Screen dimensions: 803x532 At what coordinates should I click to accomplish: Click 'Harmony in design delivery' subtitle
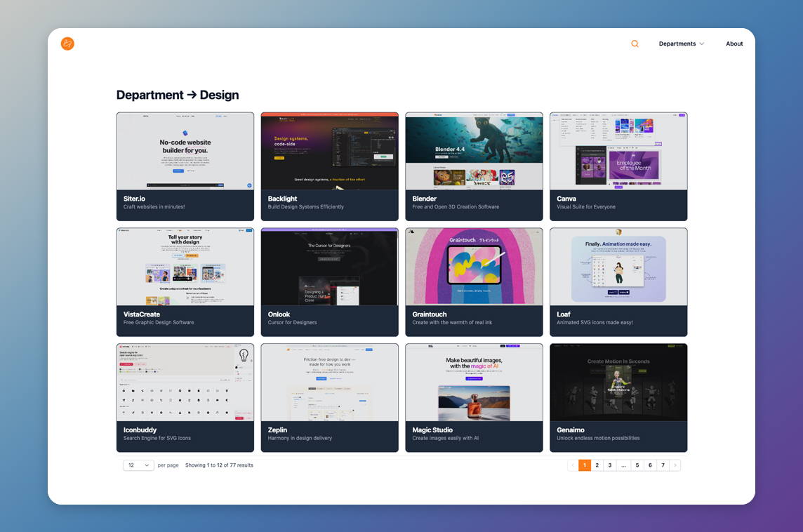tap(300, 438)
